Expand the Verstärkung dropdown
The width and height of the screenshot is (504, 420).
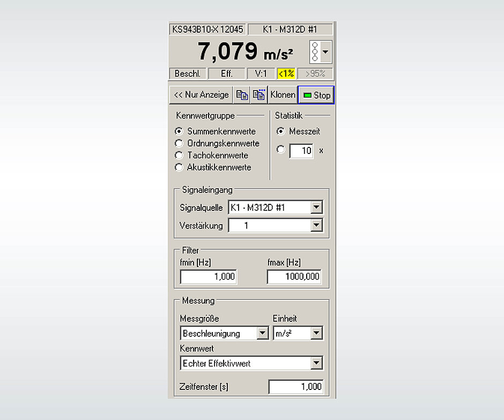[317, 225]
